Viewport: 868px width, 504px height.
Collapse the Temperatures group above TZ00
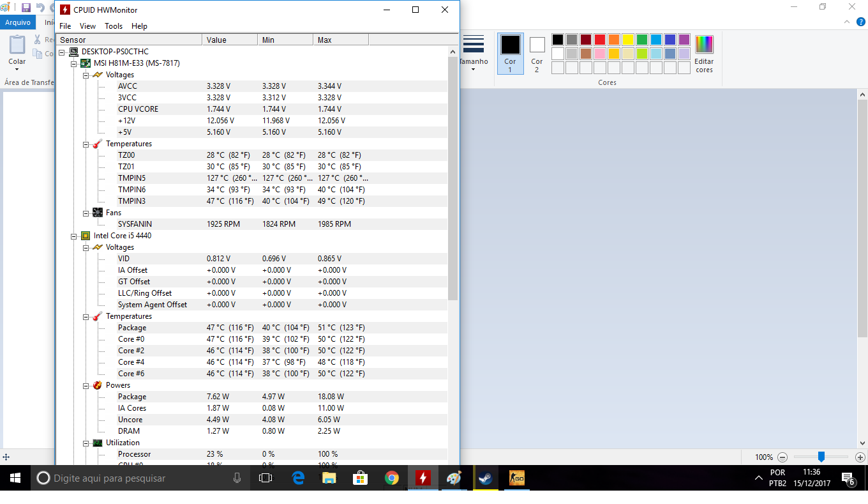click(86, 144)
